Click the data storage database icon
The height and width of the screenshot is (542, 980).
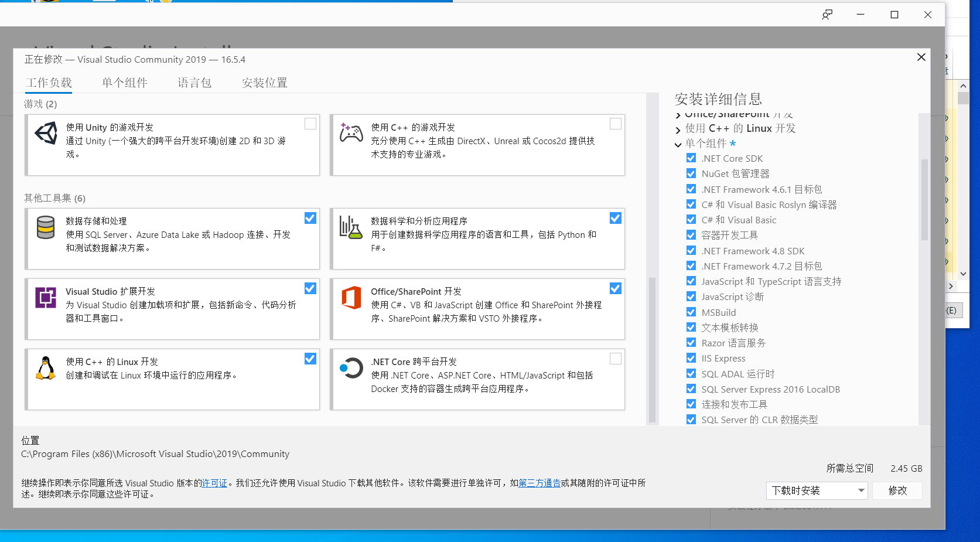point(46,227)
